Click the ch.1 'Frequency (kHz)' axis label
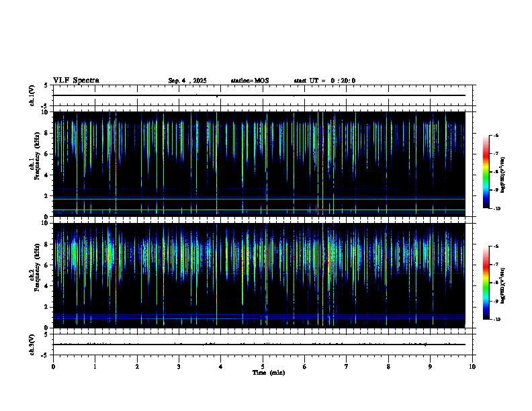 38,156
